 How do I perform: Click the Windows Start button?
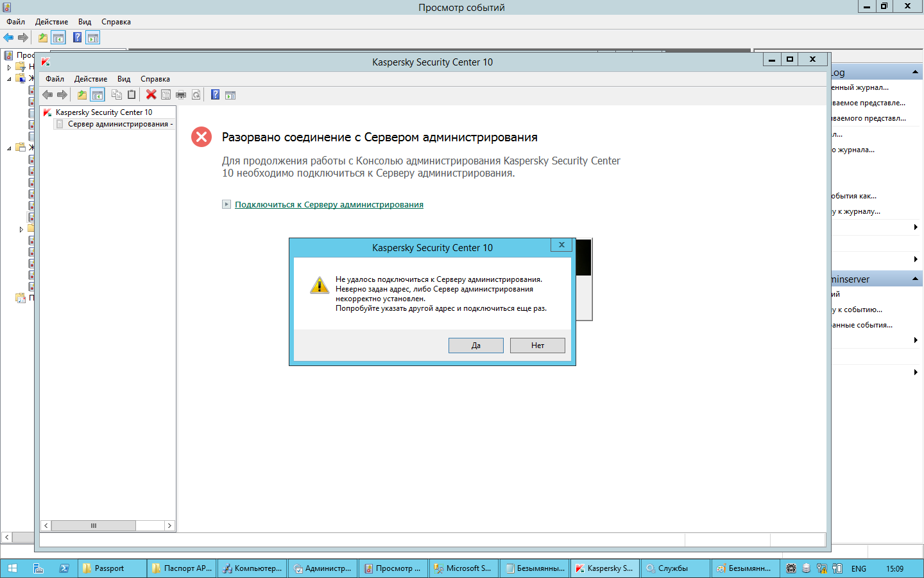[12, 568]
